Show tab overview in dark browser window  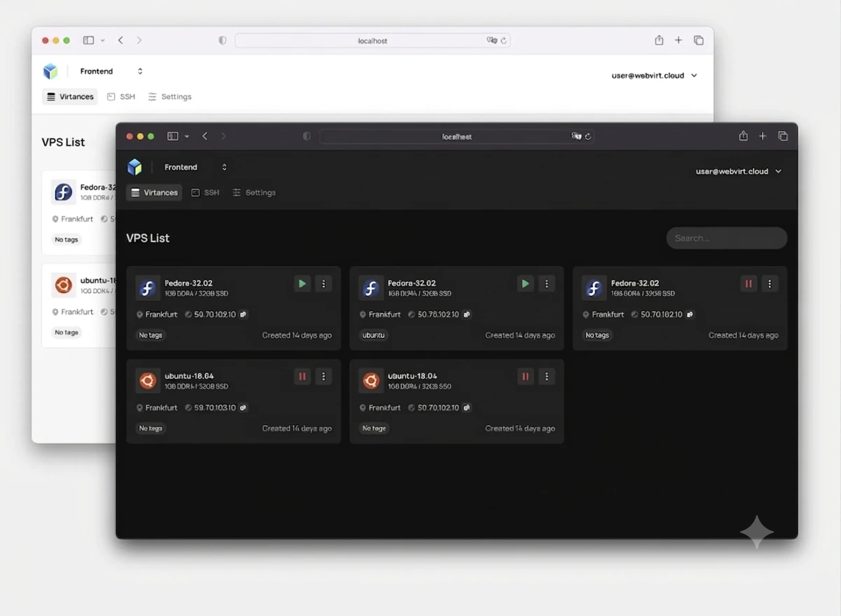pos(783,136)
